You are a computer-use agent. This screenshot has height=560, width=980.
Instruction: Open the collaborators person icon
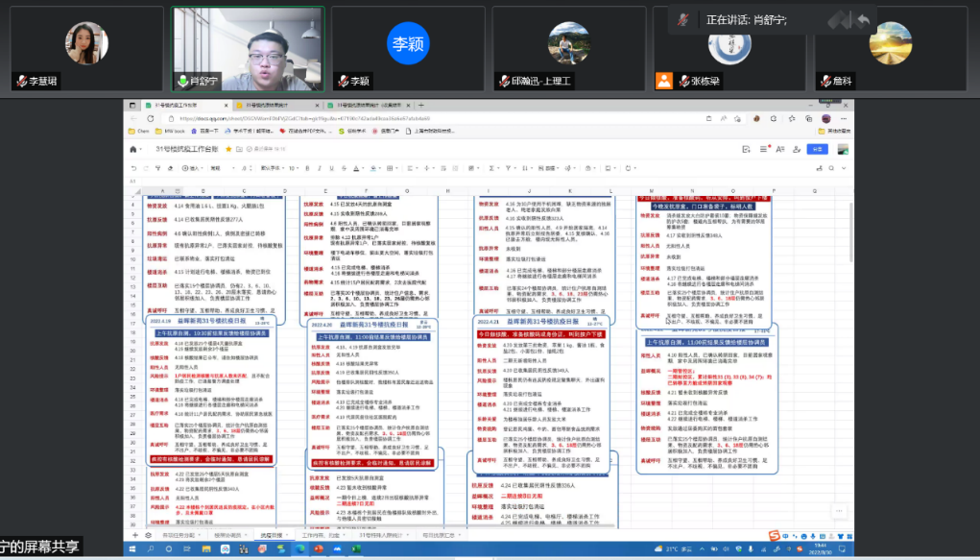pos(797,149)
